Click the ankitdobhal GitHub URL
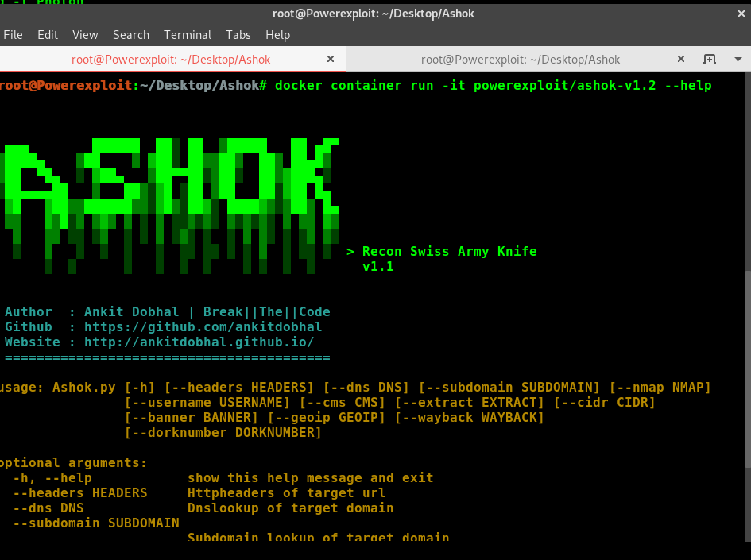 200,326
